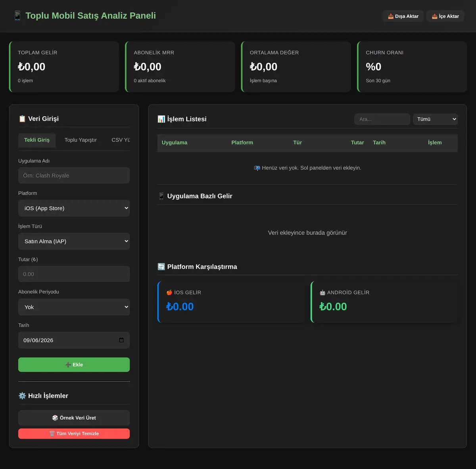Open the İşlem Türü dropdown
Image resolution: width=476 pixels, height=469 pixels.
point(74,241)
